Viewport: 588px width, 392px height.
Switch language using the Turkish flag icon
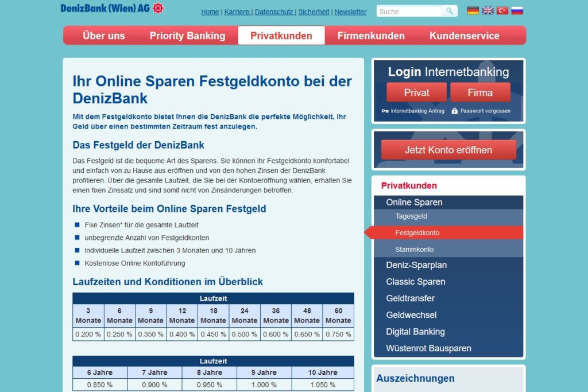[502, 10]
